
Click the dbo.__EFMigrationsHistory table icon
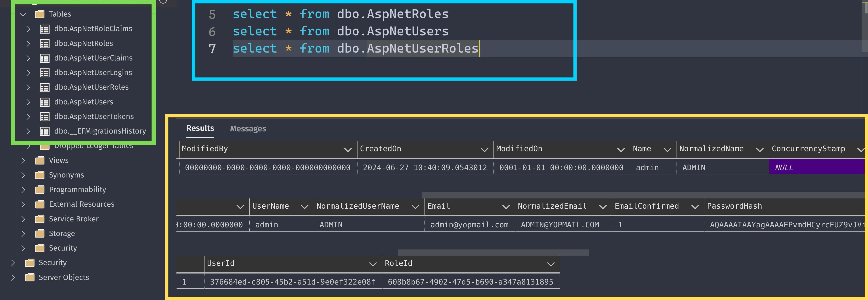click(44, 131)
